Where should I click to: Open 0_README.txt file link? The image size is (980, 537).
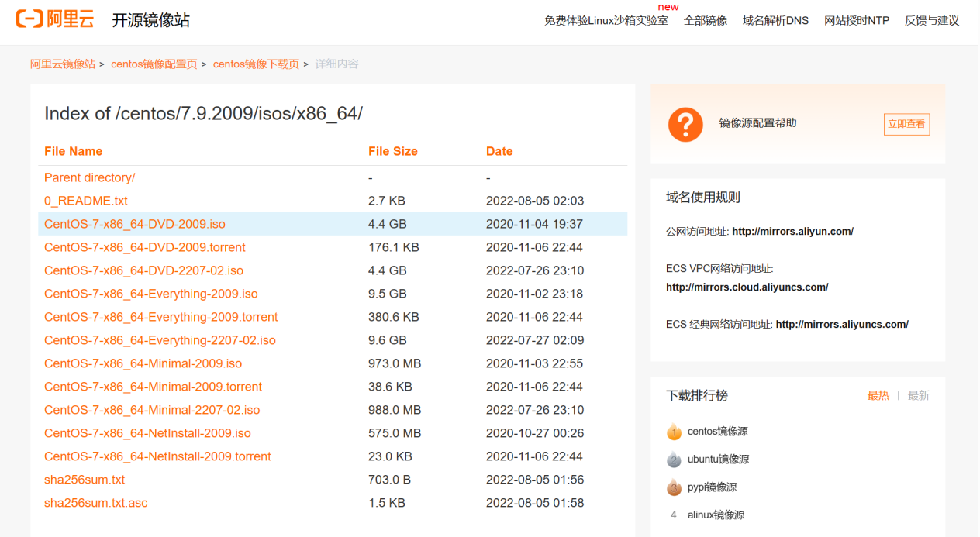click(x=86, y=201)
